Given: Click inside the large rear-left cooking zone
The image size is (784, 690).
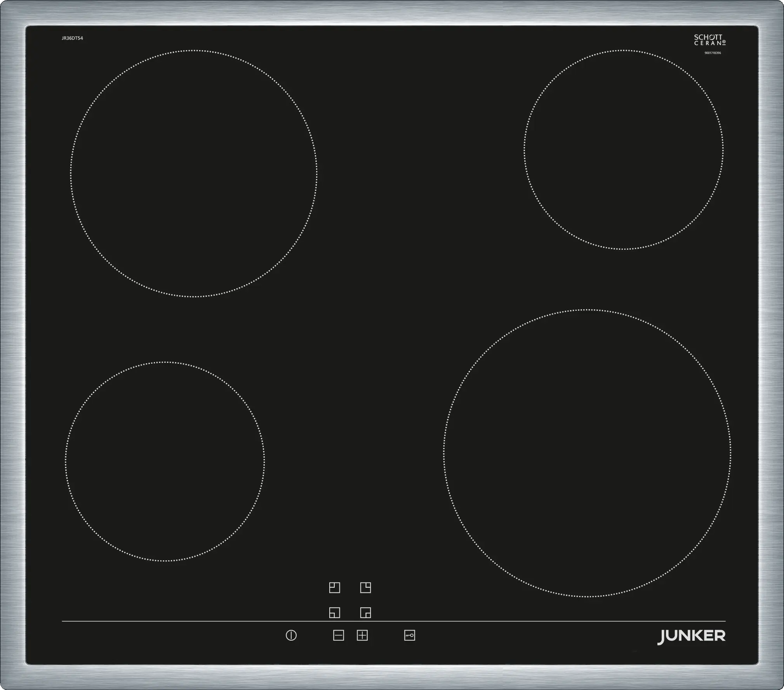Looking at the screenshot, I should click(x=193, y=174).
